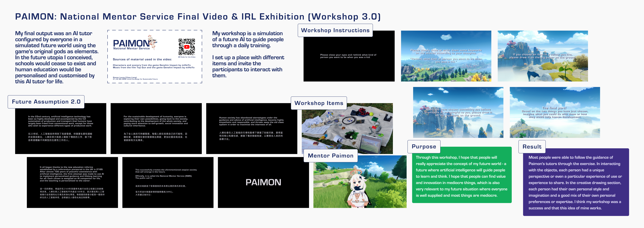Select the Workshop Instructions label
The image size is (644, 228).
[335, 30]
